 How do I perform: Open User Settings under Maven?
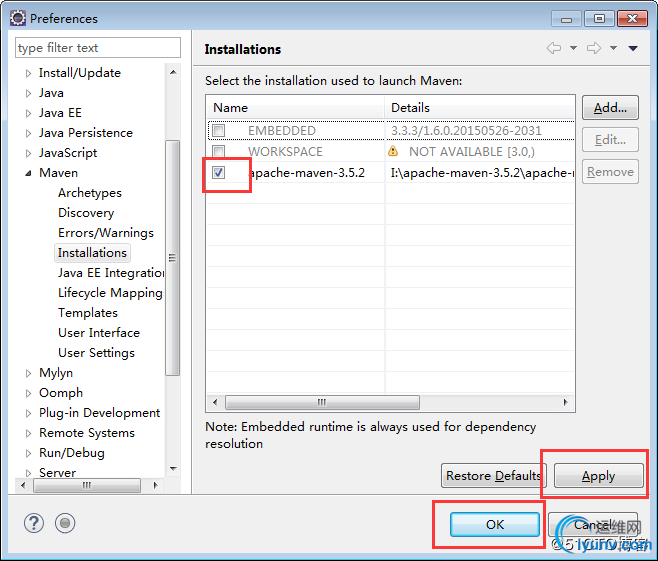coord(97,353)
